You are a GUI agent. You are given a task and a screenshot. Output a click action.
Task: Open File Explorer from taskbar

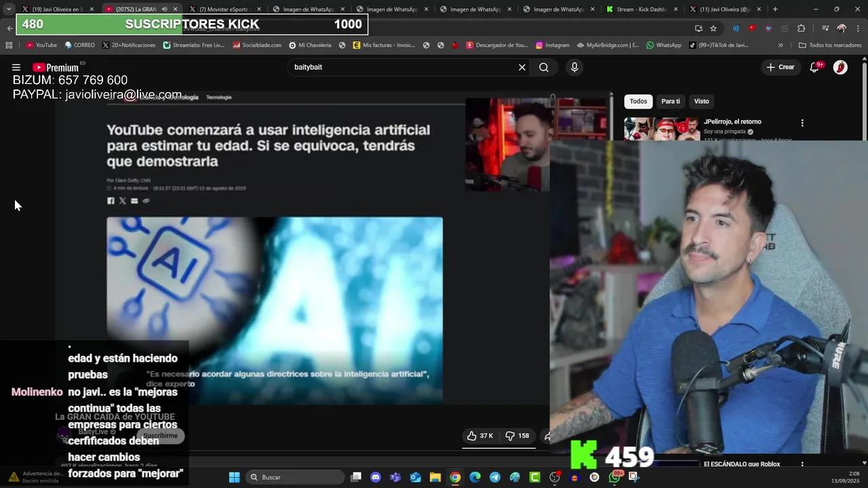tap(435, 477)
